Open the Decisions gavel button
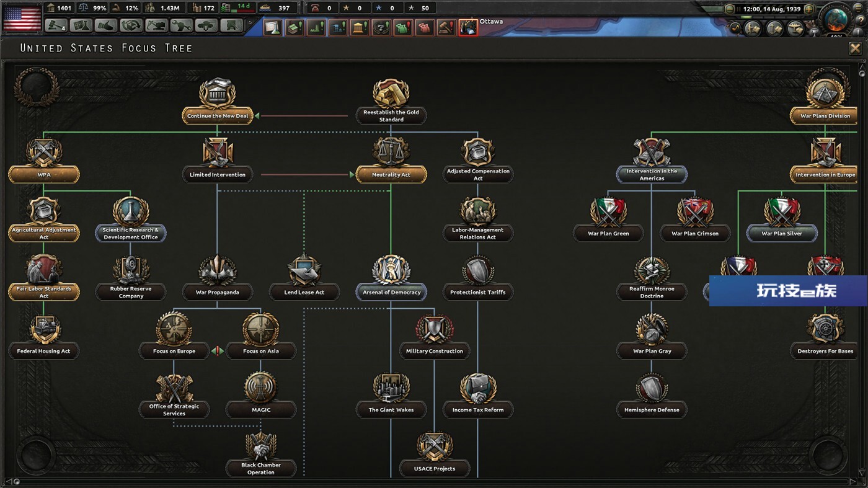 pyautogui.click(x=56, y=25)
